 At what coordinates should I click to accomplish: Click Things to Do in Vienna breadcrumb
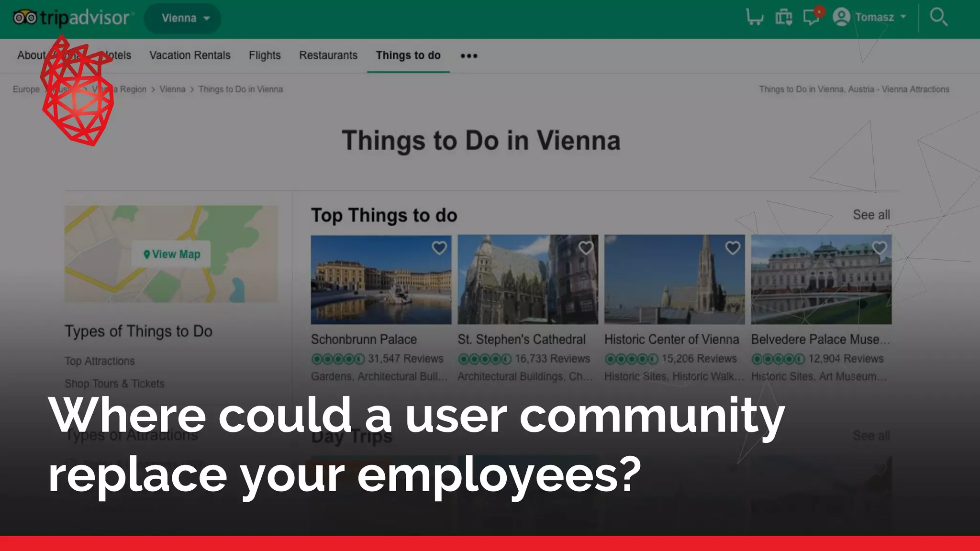[241, 89]
